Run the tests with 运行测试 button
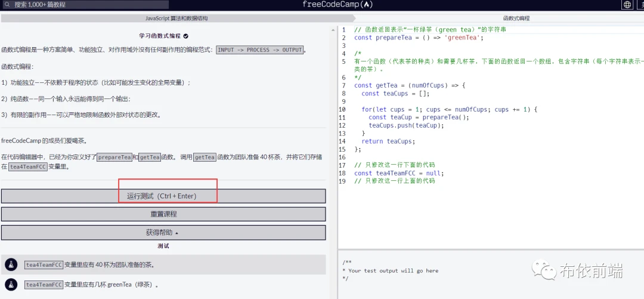 point(163,196)
